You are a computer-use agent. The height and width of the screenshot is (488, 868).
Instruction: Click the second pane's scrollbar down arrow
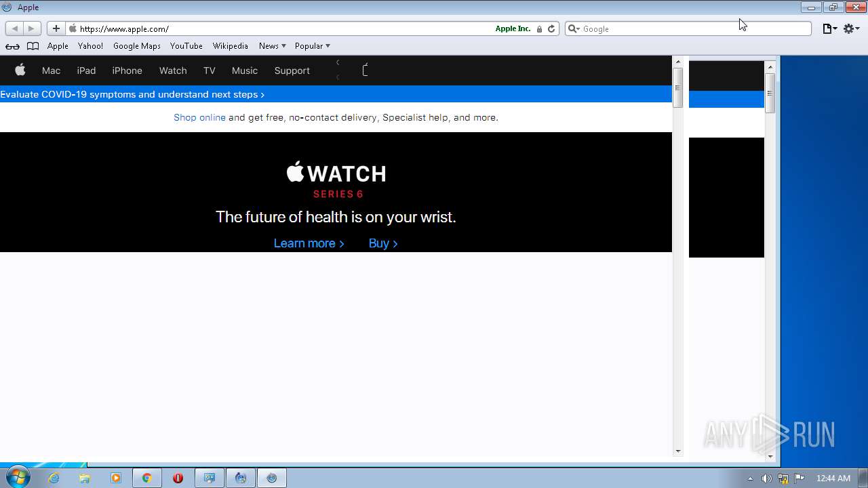(770, 456)
